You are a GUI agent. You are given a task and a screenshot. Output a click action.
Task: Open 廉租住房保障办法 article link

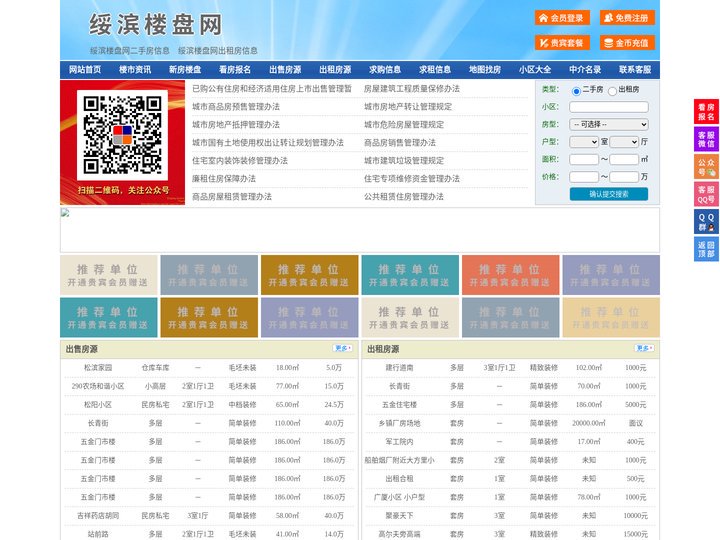pyautogui.click(x=224, y=179)
